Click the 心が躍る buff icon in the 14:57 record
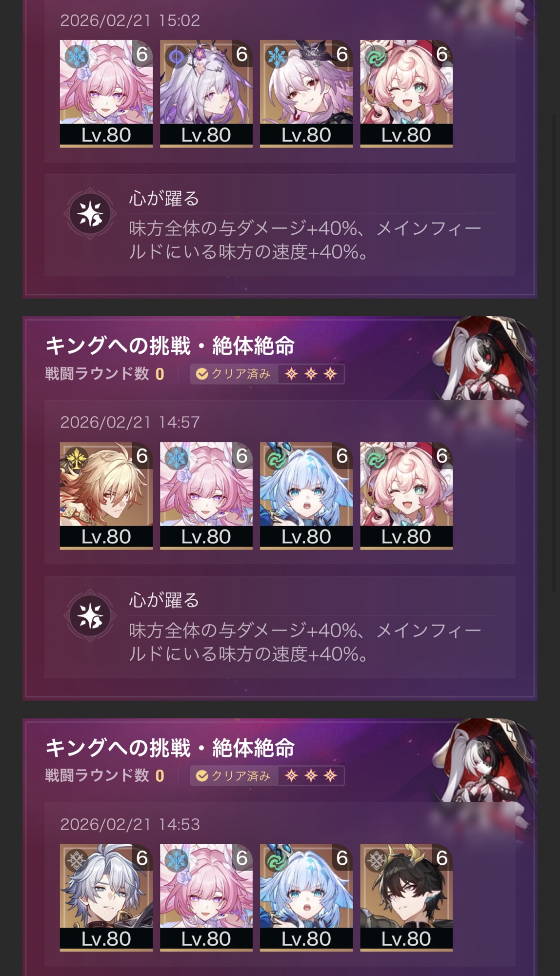The image size is (560, 976). point(90,615)
